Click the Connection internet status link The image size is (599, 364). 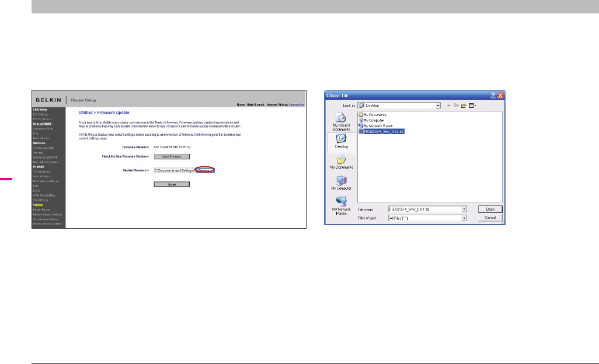(x=296, y=104)
